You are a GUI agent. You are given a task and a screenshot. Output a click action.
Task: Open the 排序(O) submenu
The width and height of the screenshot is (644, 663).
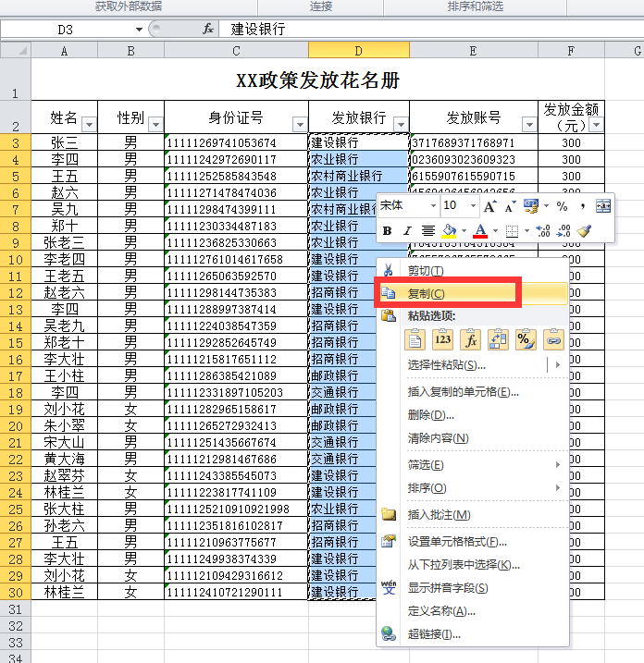click(x=472, y=488)
